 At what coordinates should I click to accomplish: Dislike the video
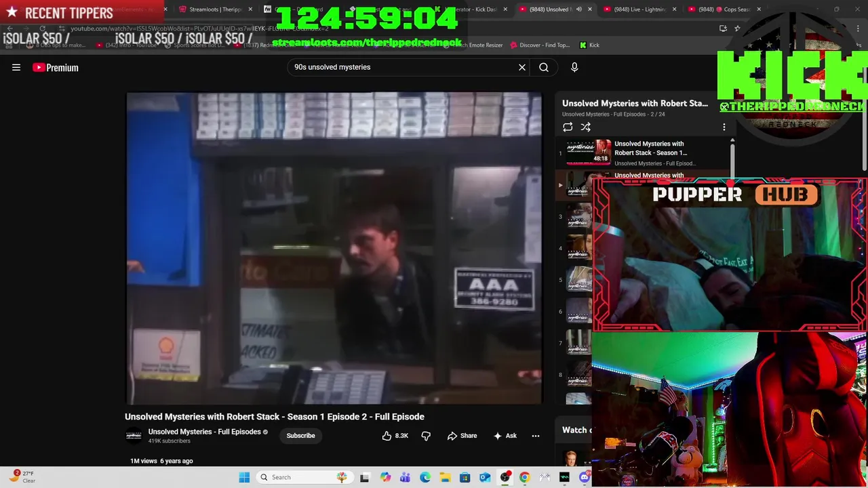[x=426, y=436]
